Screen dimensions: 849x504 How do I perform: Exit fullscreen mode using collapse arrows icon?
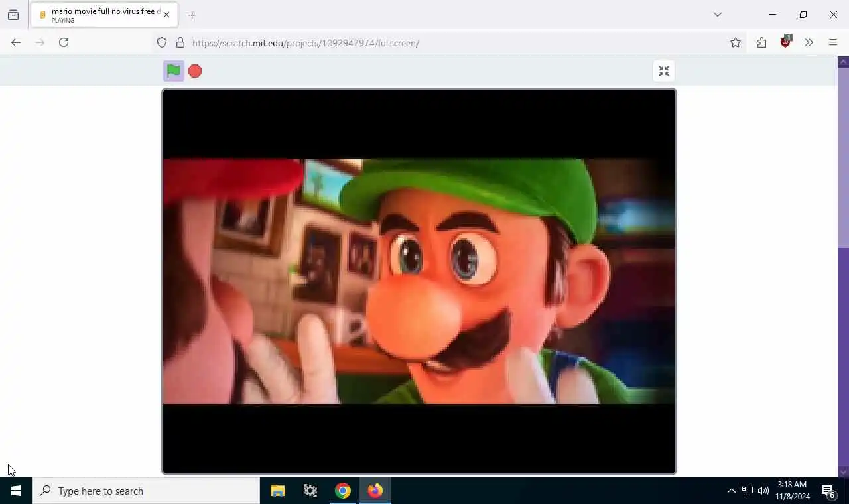664,71
